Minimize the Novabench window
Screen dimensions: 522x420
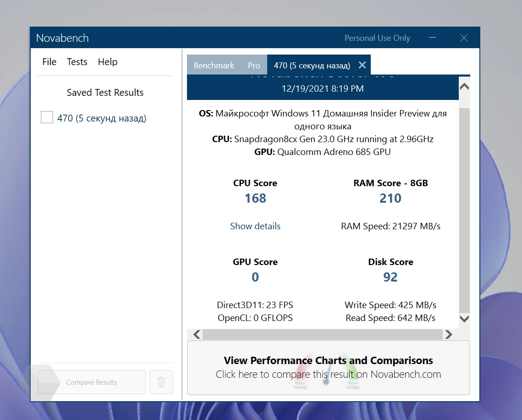click(x=433, y=38)
